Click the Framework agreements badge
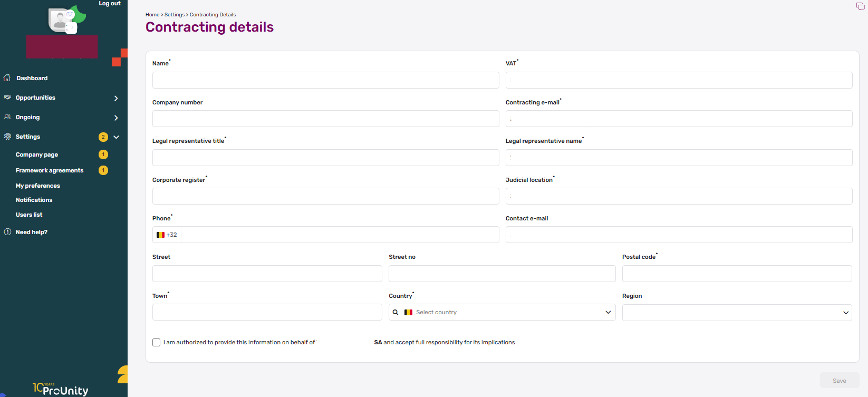Image resolution: width=868 pixels, height=397 pixels. click(103, 170)
